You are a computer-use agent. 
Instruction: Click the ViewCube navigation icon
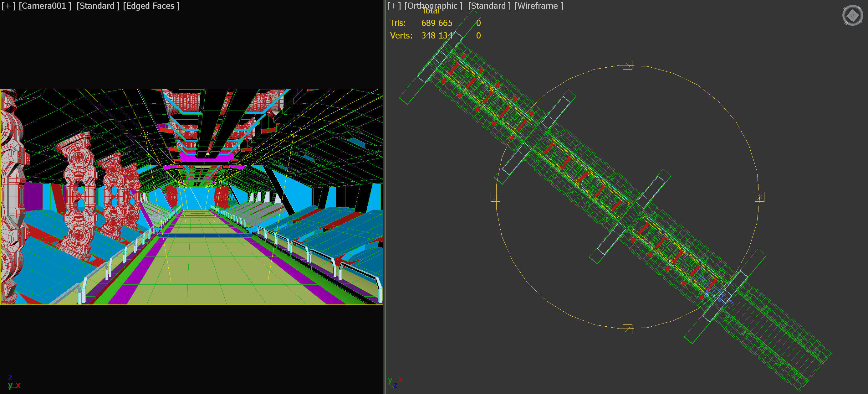tap(852, 15)
